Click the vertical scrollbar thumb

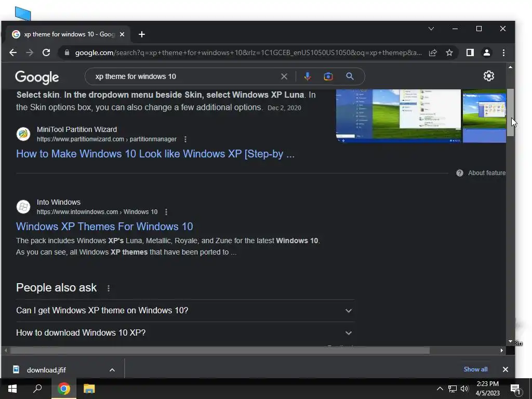tap(510, 112)
